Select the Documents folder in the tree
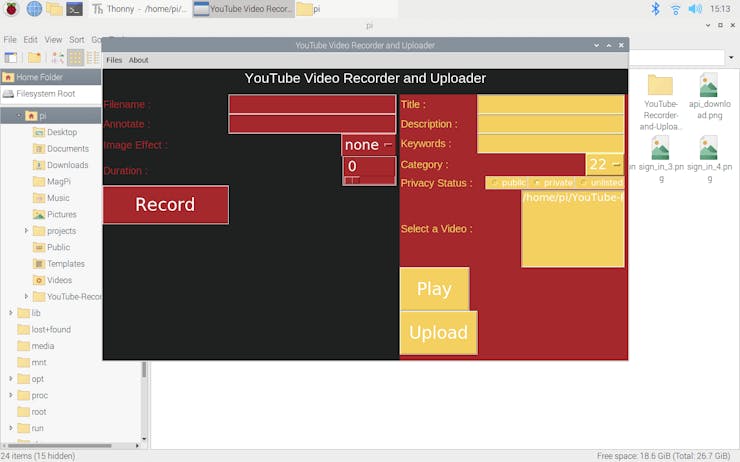This screenshot has height=462, width=740. click(x=61, y=149)
